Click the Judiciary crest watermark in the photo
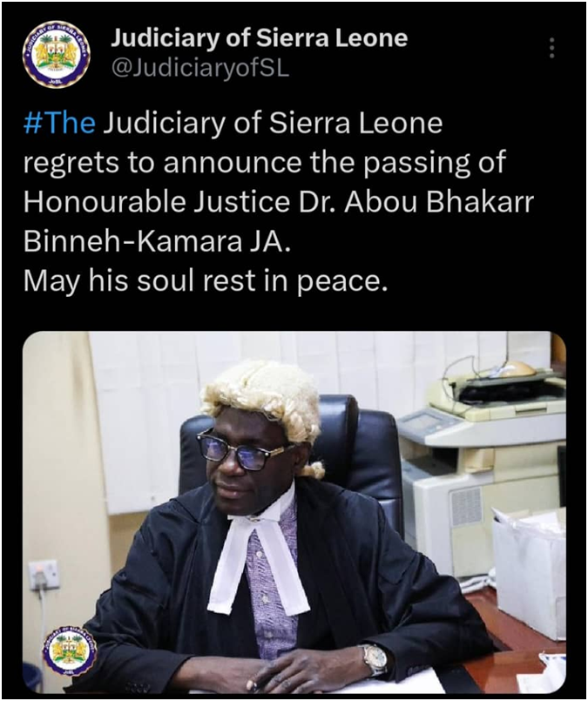 [70, 650]
